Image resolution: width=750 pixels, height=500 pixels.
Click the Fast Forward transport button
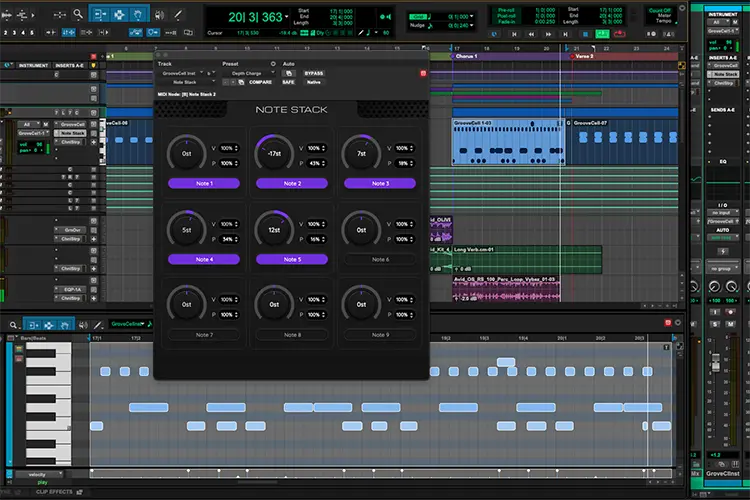pos(548,34)
